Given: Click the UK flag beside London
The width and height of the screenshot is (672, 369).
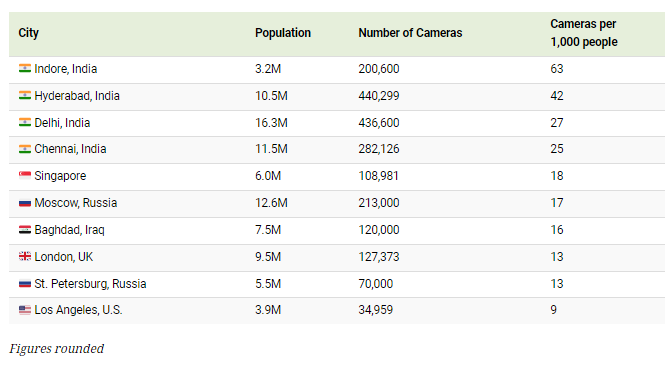Looking at the screenshot, I should [25, 257].
